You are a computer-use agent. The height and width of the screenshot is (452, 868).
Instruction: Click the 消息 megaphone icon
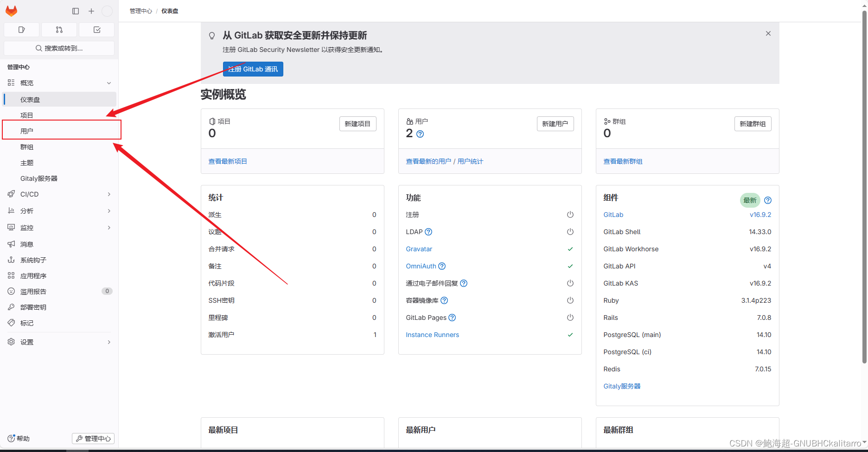coord(11,244)
